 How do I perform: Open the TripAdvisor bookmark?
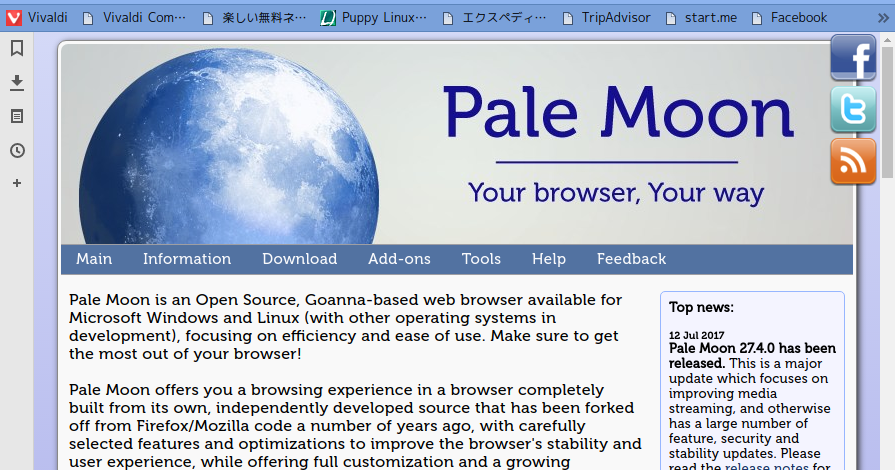click(x=606, y=18)
